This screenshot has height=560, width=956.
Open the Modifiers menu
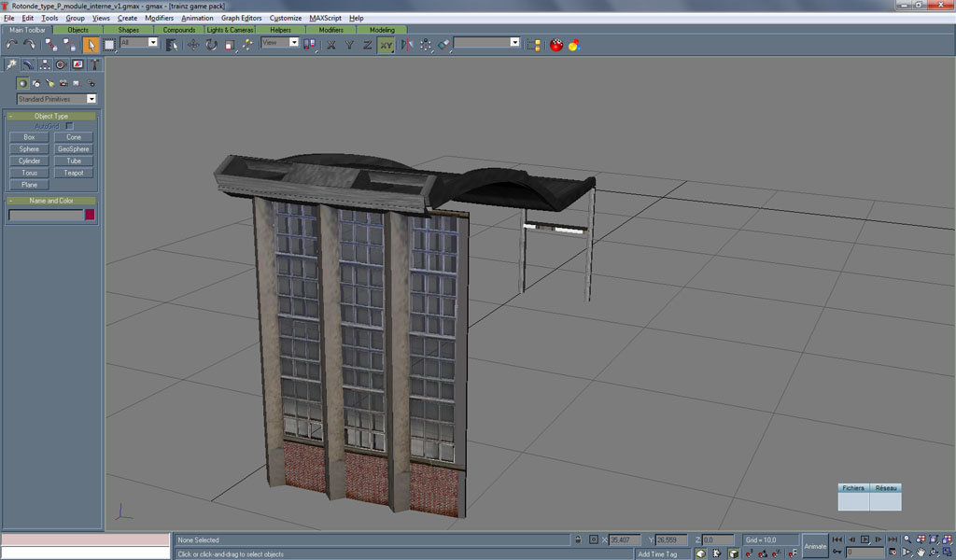coord(159,18)
